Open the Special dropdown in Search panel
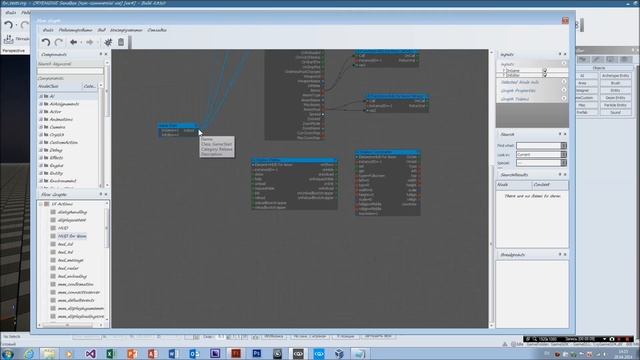This screenshot has height=360, width=640. [564, 163]
